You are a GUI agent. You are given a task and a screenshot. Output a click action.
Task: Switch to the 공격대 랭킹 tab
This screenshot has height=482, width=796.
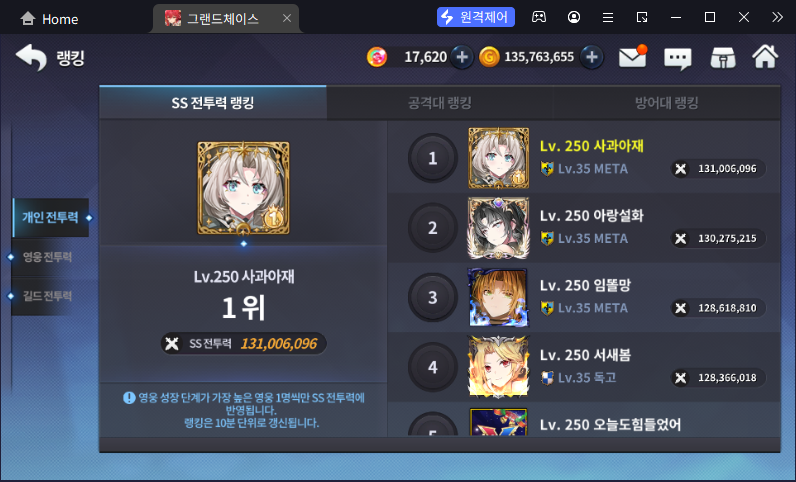[440, 103]
